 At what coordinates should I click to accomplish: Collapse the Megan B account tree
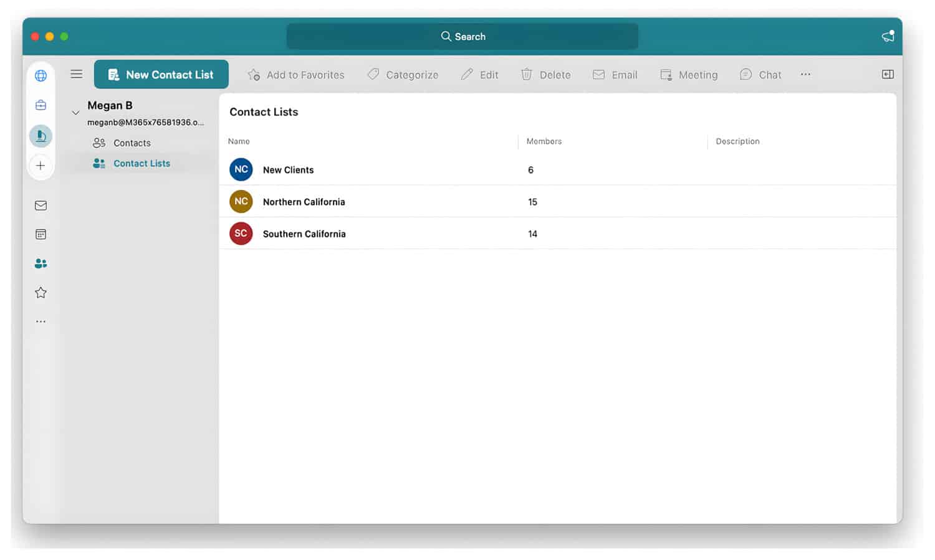[x=75, y=113]
